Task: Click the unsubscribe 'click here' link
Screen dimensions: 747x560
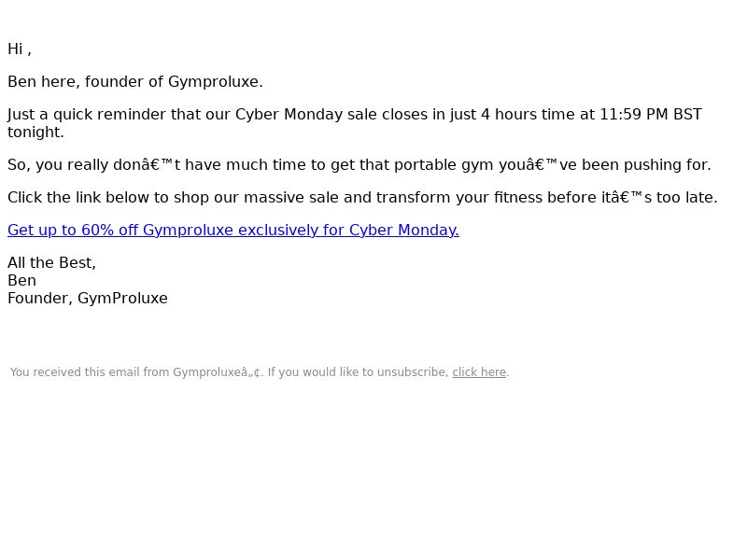Action: pyautogui.click(x=479, y=371)
